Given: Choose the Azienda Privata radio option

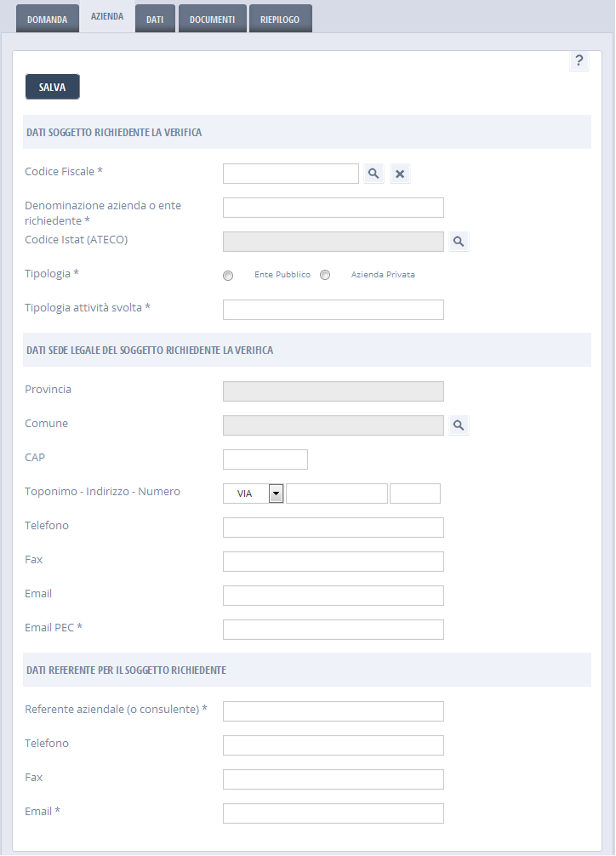Looking at the screenshot, I should pos(325,276).
